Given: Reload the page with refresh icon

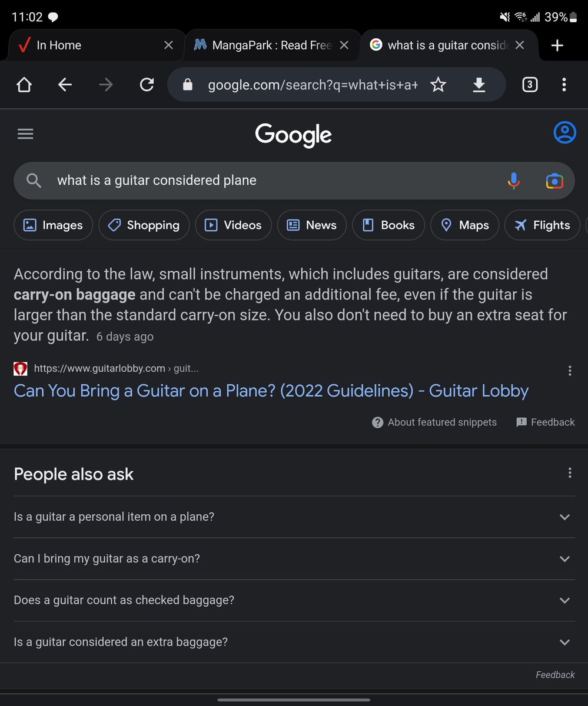Looking at the screenshot, I should point(147,85).
